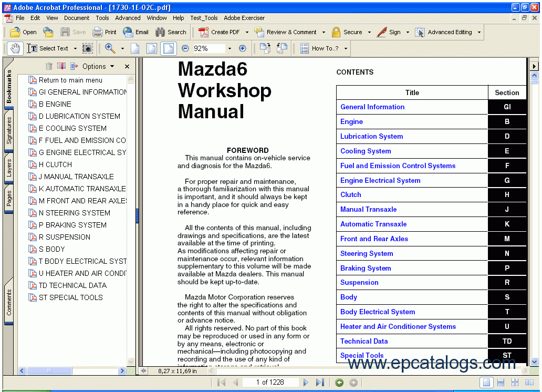Open the Document menu
This screenshot has height=392, width=542.
(76, 18)
